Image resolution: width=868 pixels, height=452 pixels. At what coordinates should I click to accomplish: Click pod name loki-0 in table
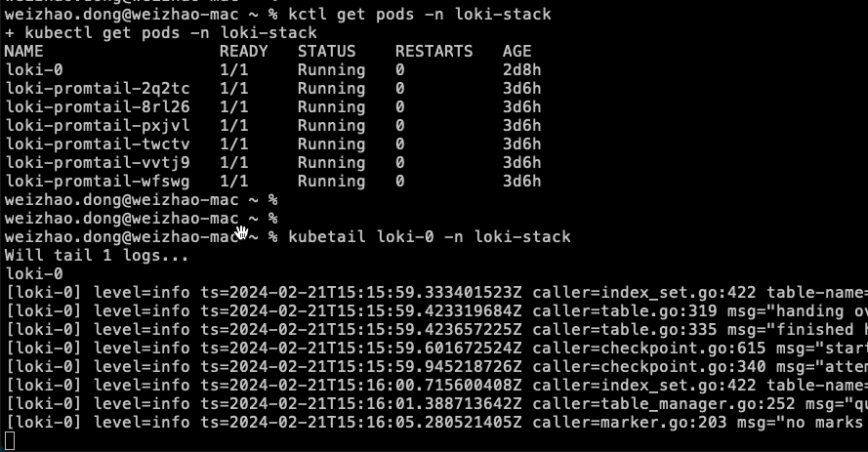click(x=34, y=70)
